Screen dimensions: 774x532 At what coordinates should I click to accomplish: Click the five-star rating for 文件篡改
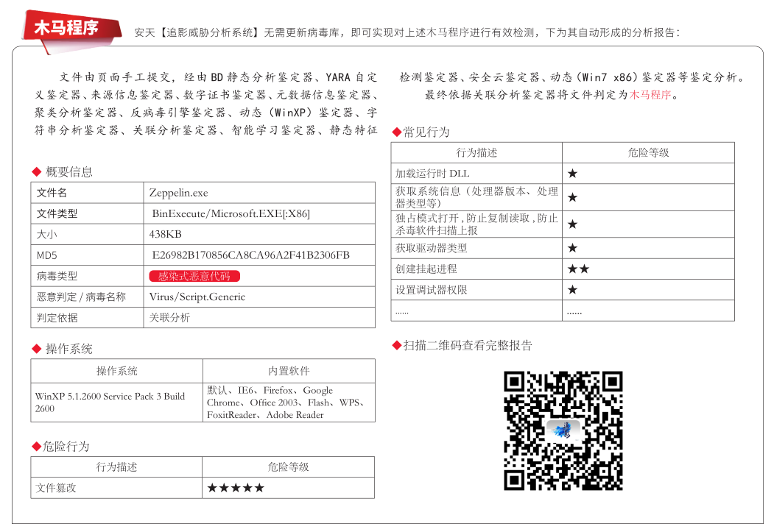point(236,488)
